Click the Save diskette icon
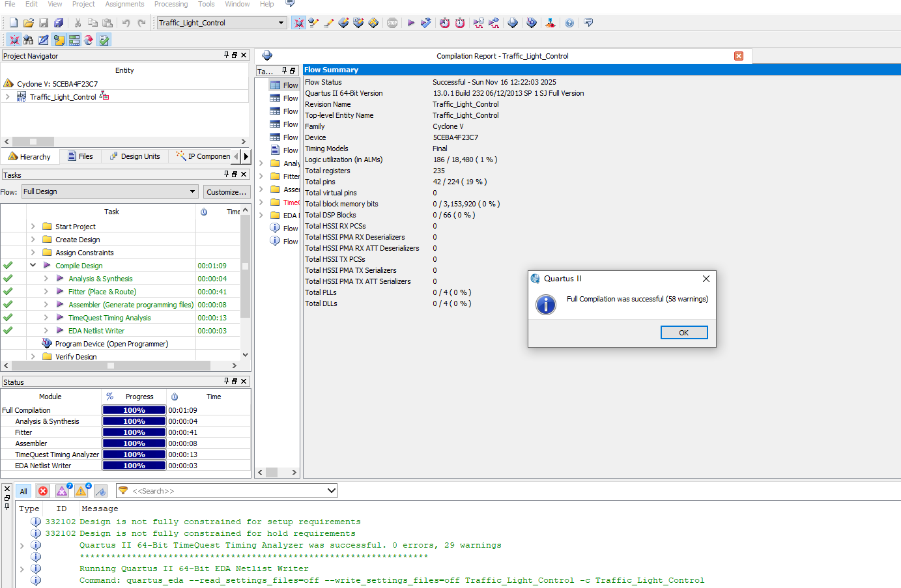This screenshot has width=901, height=588. pos(44,23)
